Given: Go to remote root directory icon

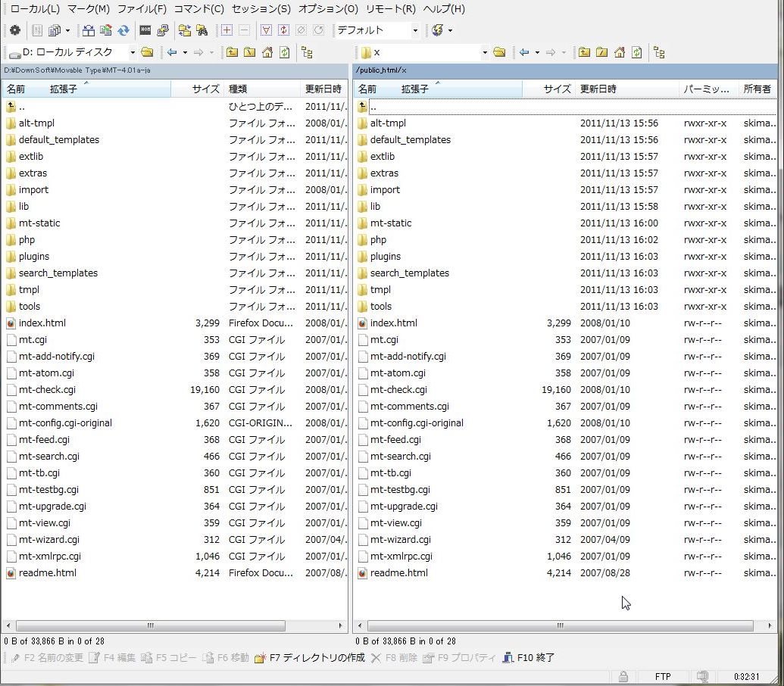Looking at the screenshot, I should click(601, 52).
